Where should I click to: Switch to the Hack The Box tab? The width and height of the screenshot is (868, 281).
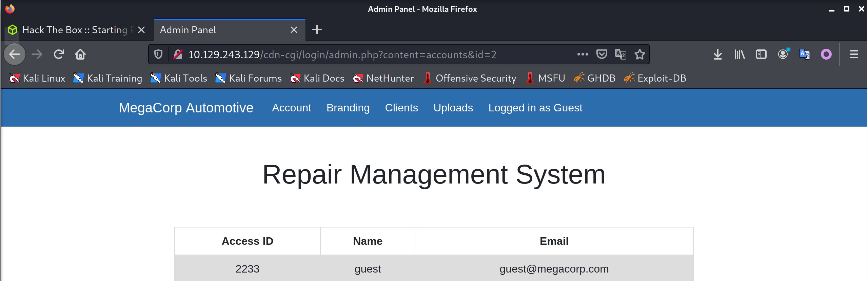pyautogui.click(x=77, y=30)
